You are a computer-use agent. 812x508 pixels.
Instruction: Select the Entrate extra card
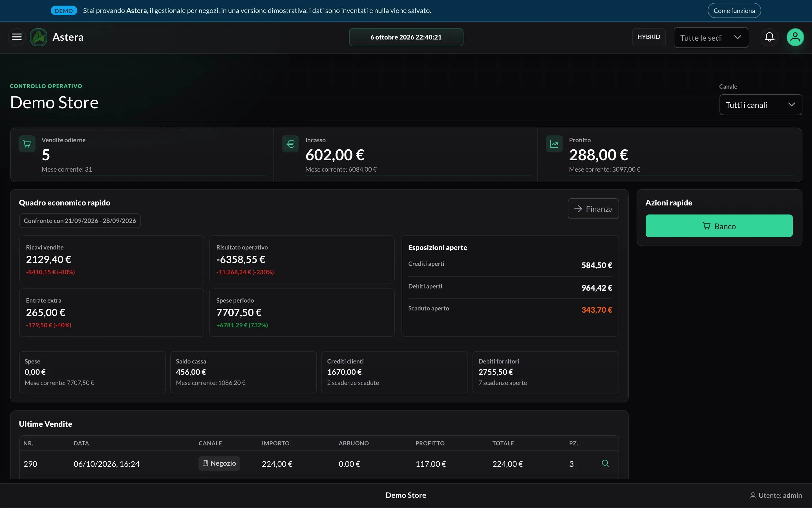[x=111, y=312]
